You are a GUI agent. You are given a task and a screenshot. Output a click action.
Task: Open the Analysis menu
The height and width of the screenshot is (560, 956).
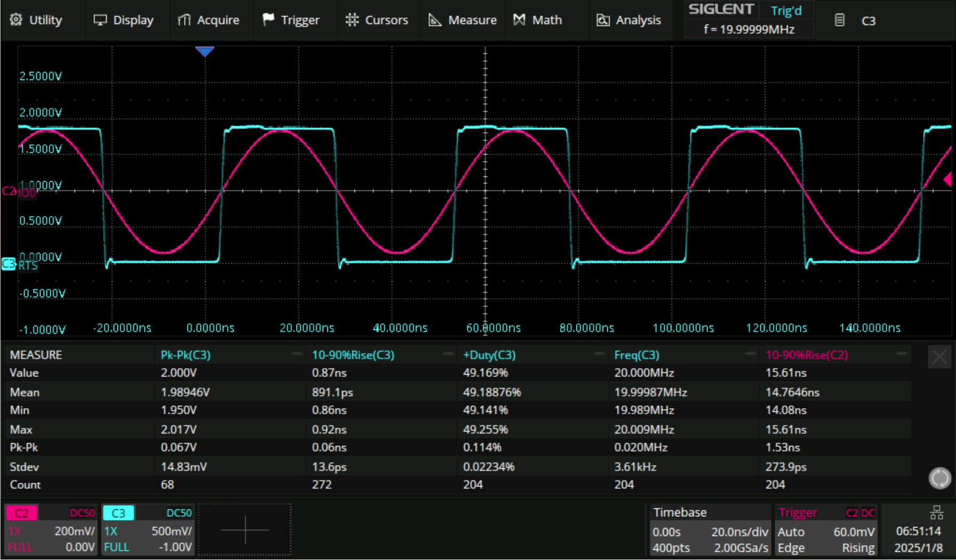coord(629,20)
